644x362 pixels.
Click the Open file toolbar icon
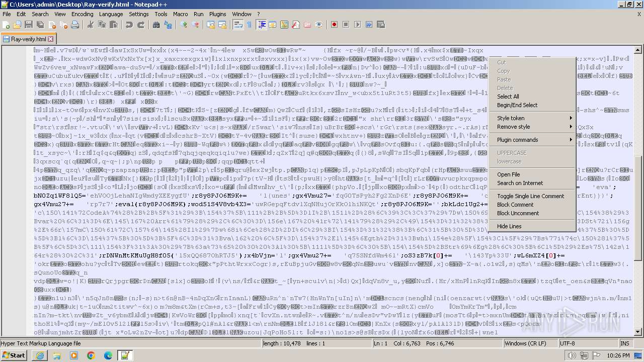pyautogui.click(x=18, y=25)
